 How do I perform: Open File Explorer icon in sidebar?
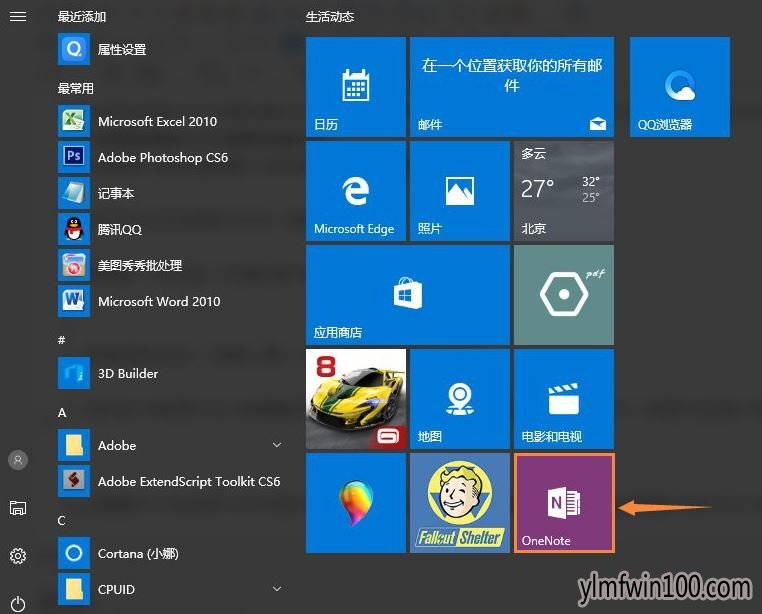tap(18, 508)
